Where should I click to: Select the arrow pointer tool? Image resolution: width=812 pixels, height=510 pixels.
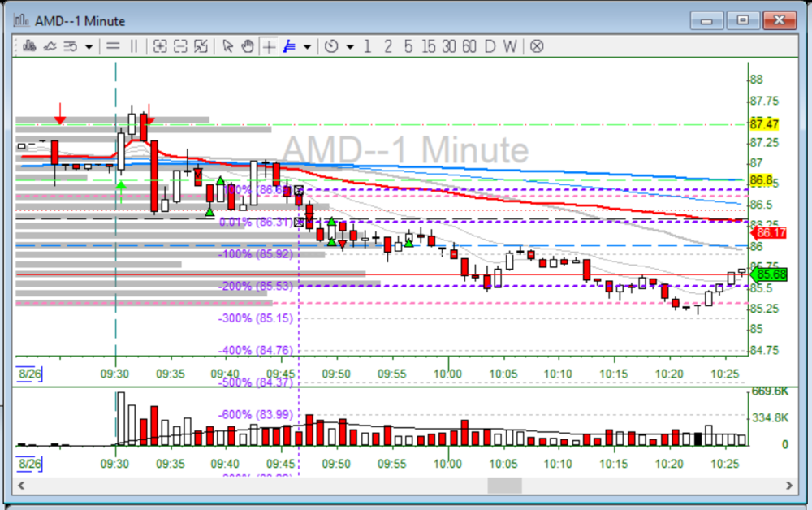click(x=227, y=46)
